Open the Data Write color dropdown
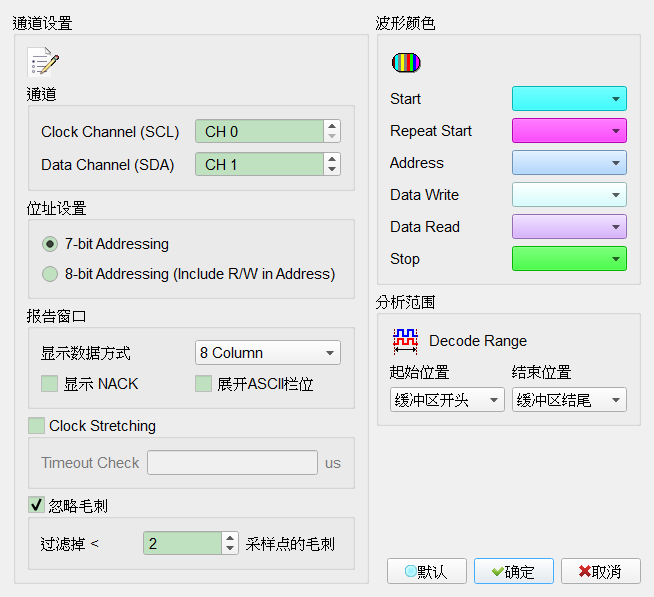 pyautogui.click(x=569, y=195)
